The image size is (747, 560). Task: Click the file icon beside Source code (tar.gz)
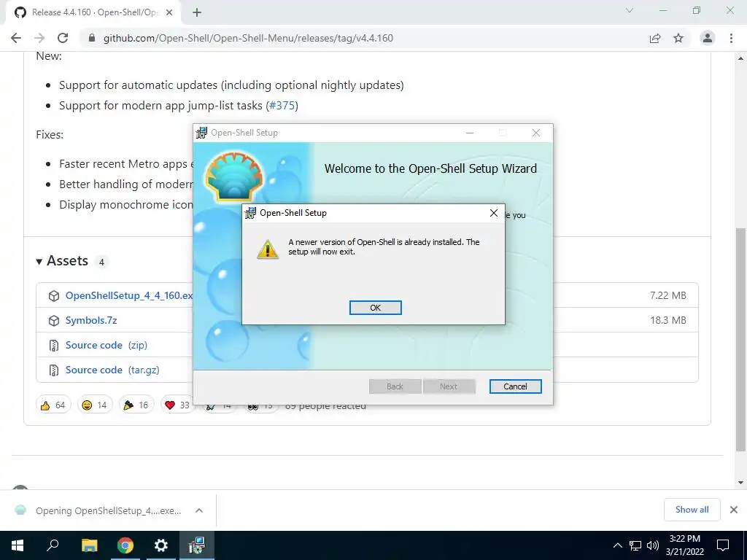[54, 370]
